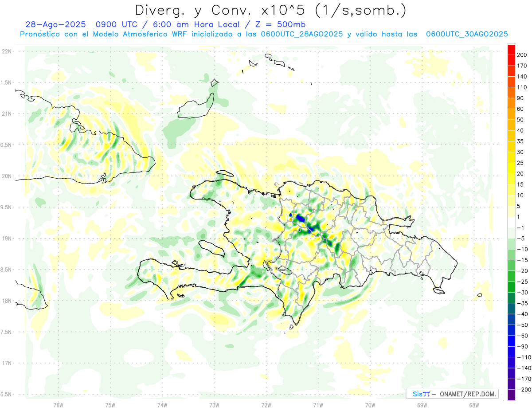Image resolution: width=532 pixels, height=411 pixels.
Task: Click the '73W' longitude label
Action: coord(214,405)
